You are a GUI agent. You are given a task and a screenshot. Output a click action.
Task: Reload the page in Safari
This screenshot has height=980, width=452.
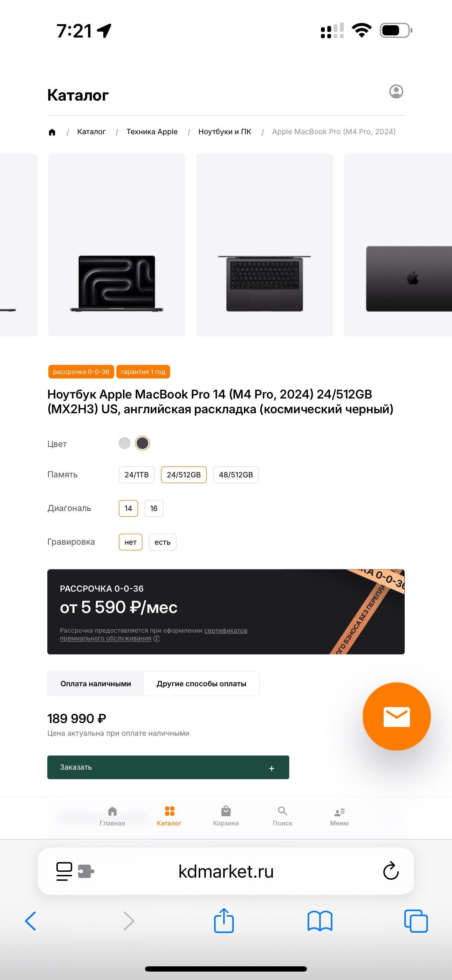[x=391, y=871]
